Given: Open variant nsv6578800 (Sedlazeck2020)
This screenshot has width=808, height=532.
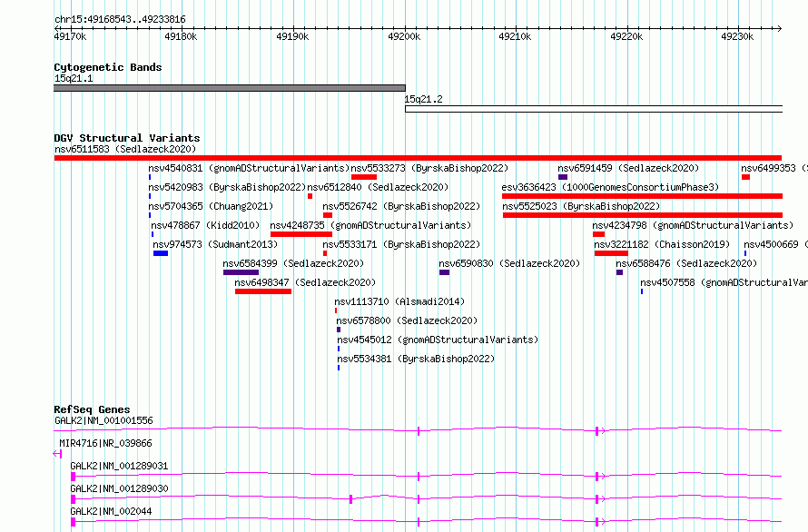Looking at the screenshot, I should tap(407, 320).
